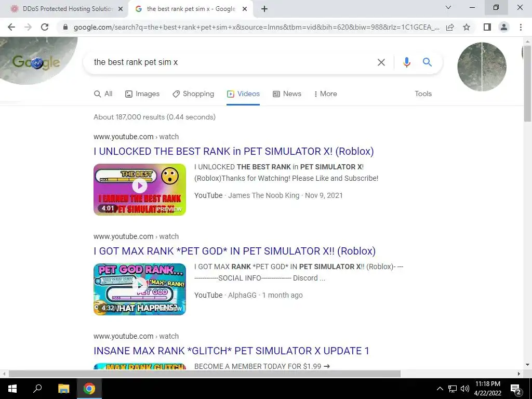Start voice search with the microphone
Screen dimensions: 532x399
pyautogui.click(x=406, y=62)
